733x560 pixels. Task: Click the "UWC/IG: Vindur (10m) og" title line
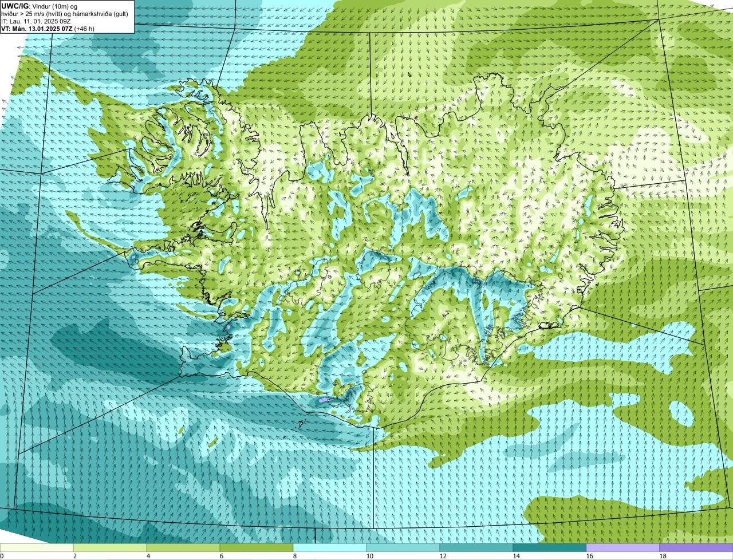click(x=39, y=6)
